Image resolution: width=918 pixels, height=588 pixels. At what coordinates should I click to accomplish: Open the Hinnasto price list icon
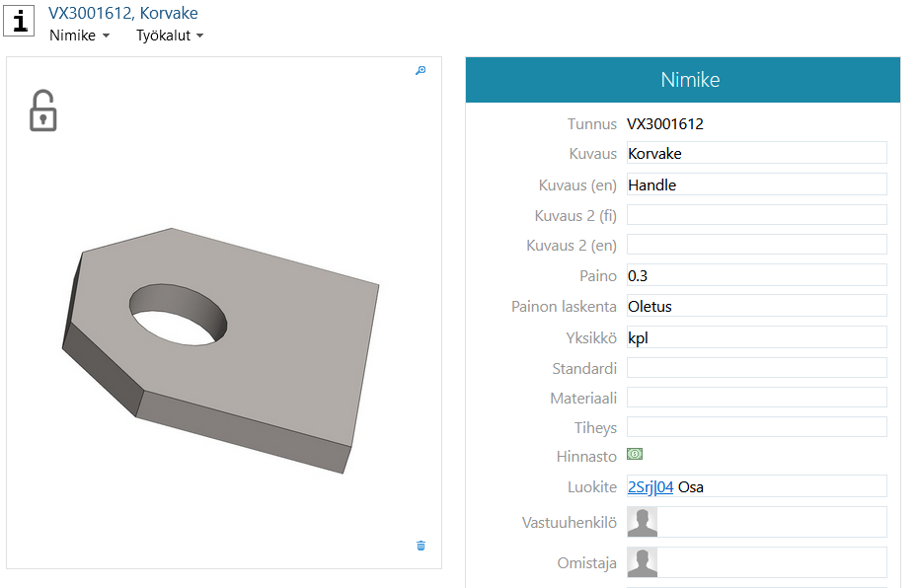(635, 455)
